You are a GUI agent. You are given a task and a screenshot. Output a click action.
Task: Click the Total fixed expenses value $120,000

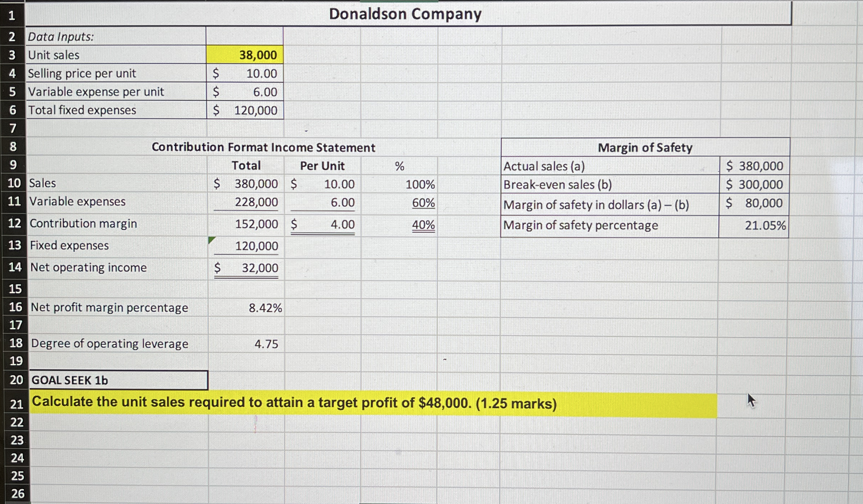245,110
